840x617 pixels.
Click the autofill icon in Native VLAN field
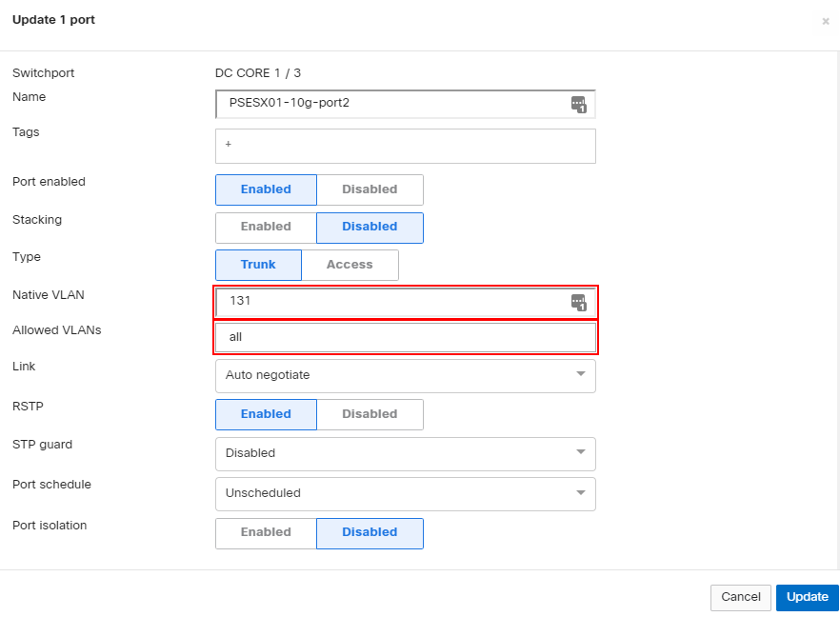[x=578, y=302]
